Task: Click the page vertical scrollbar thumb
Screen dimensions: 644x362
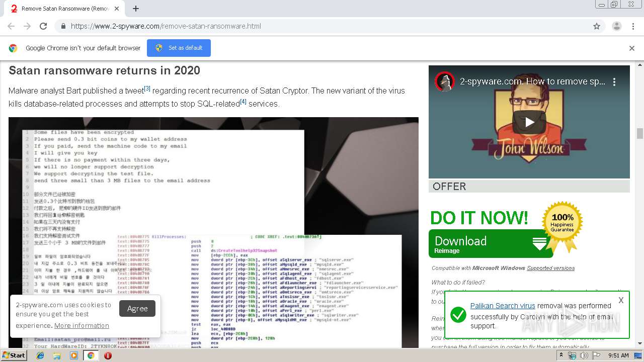Action: 640,133
